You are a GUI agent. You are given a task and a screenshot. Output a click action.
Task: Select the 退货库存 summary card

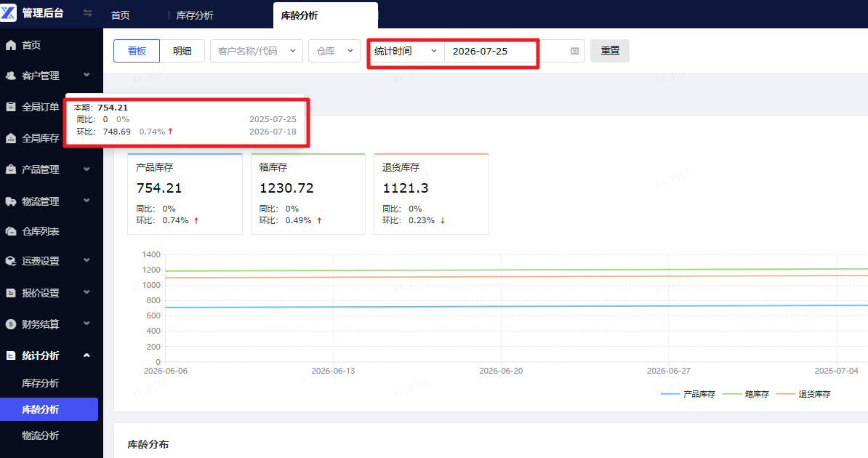click(431, 194)
